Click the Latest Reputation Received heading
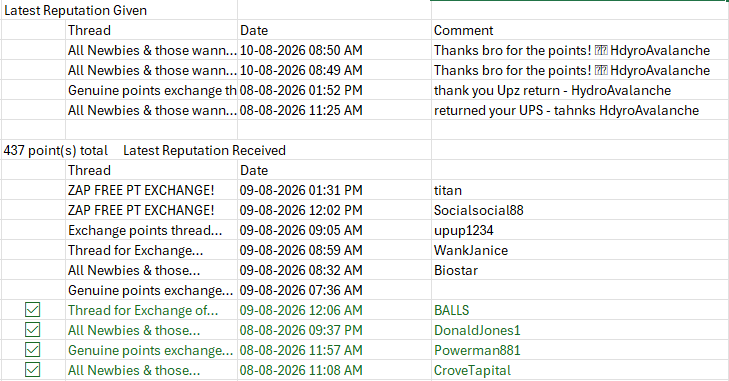The image size is (729, 381). [204, 150]
